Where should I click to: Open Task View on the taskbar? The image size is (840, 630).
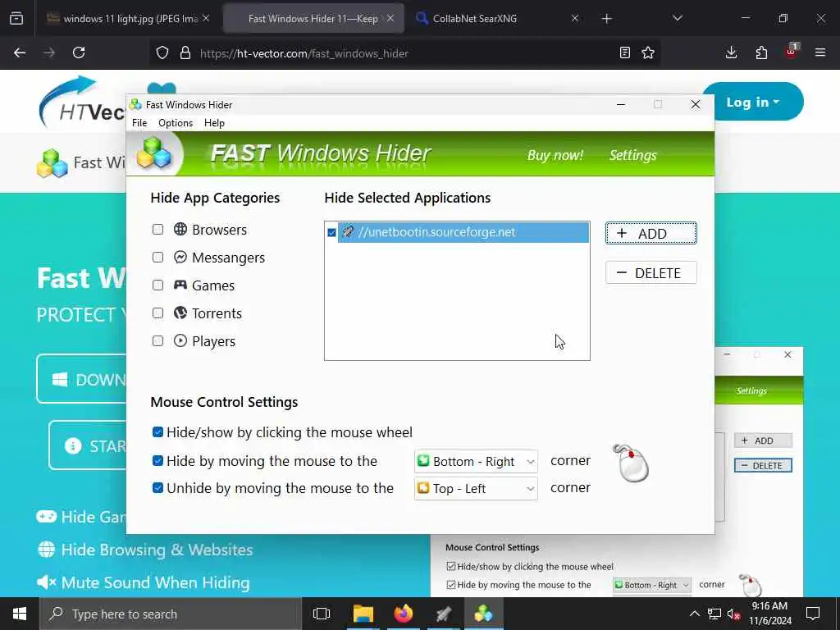point(322,614)
